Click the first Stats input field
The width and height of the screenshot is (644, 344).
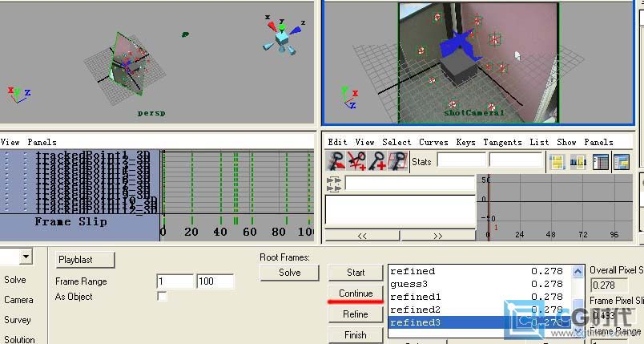(461, 160)
